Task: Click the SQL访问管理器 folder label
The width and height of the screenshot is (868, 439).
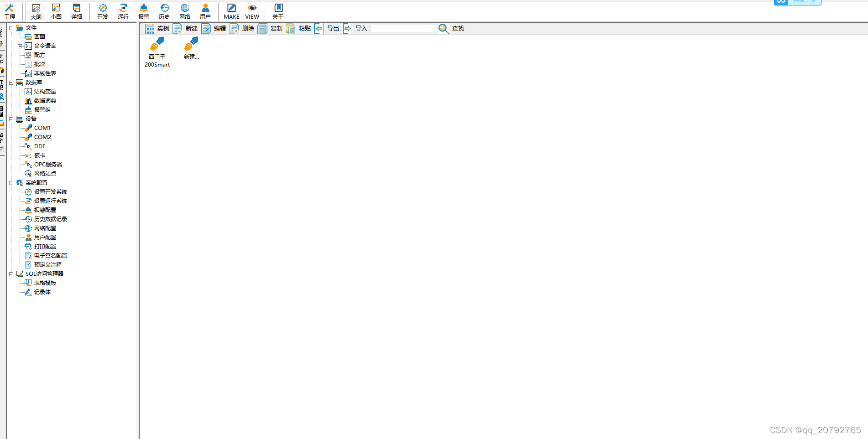Action: pos(45,274)
